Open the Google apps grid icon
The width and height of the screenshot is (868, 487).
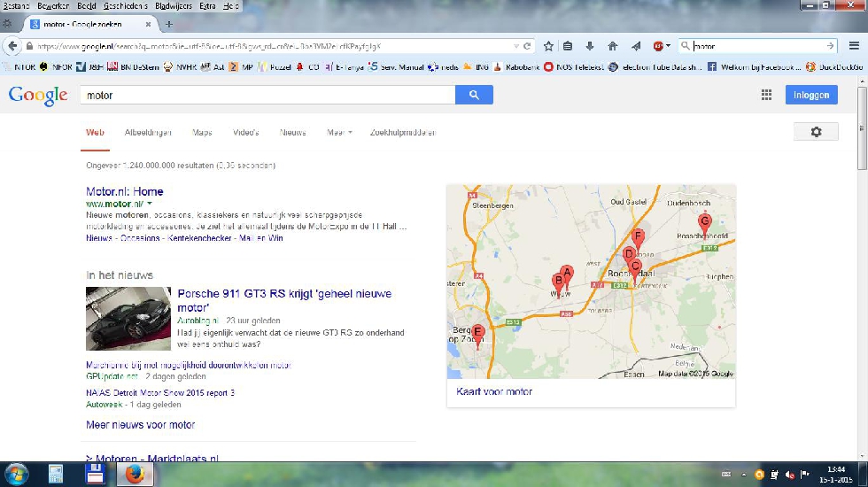[766, 95]
